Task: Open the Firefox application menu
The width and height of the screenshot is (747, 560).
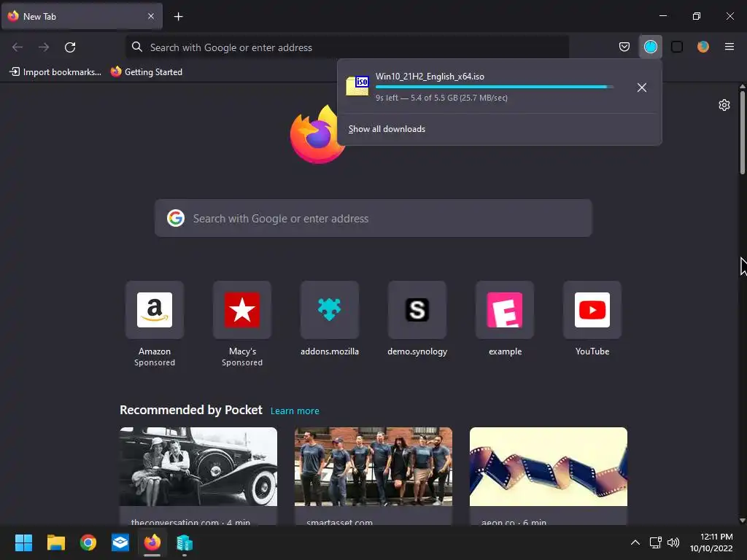Action: coord(729,47)
